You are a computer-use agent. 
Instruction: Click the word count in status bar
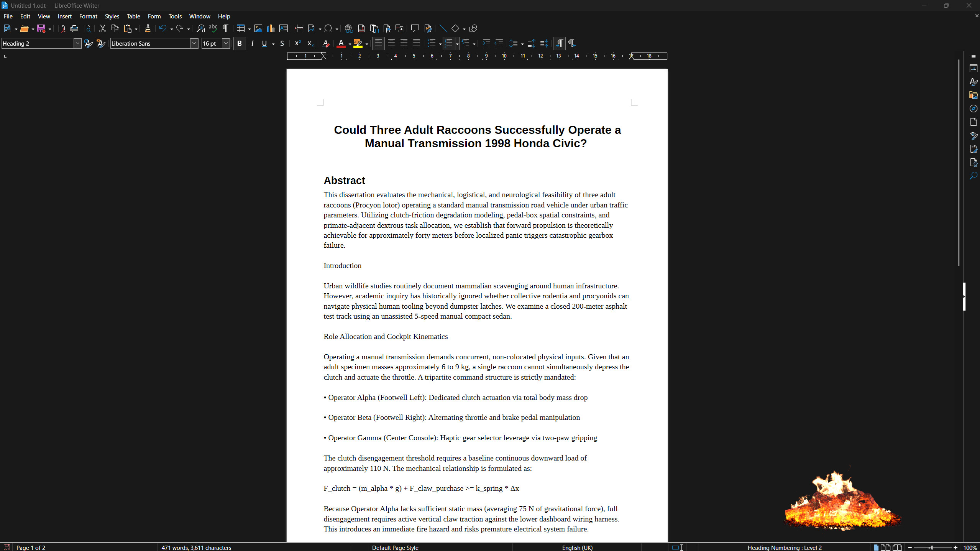coord(197,548)
